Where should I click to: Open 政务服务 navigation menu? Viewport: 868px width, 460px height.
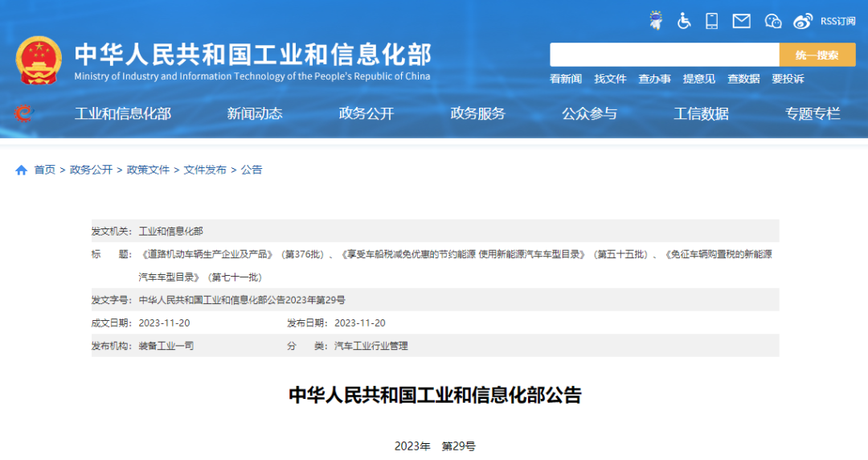pos(477,113)
